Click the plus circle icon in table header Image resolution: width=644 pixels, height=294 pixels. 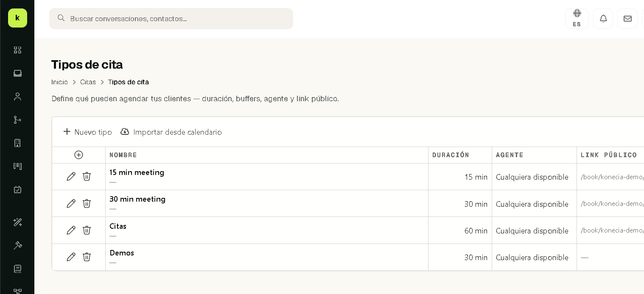78,155
